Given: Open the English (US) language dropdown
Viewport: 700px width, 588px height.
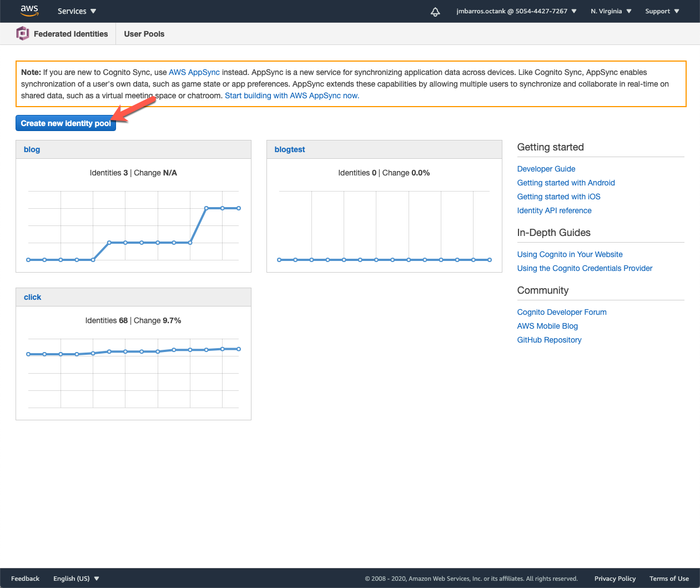Looking at the screenshot, I should (x=76, y=579).
